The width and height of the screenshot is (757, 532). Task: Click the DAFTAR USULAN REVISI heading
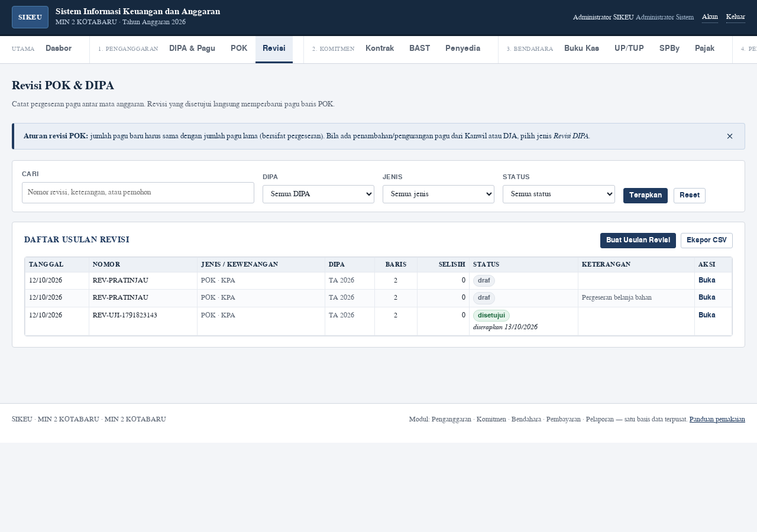click(77, 239)
